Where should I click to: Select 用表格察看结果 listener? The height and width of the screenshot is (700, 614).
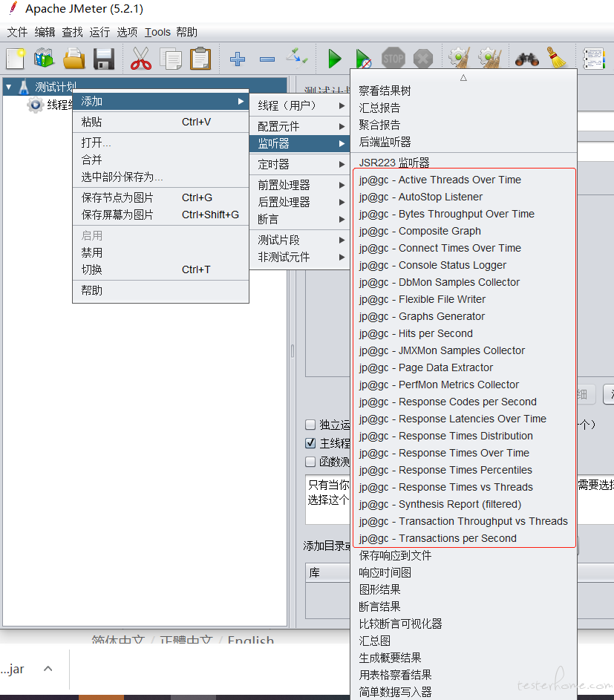(x=463, y=675)
